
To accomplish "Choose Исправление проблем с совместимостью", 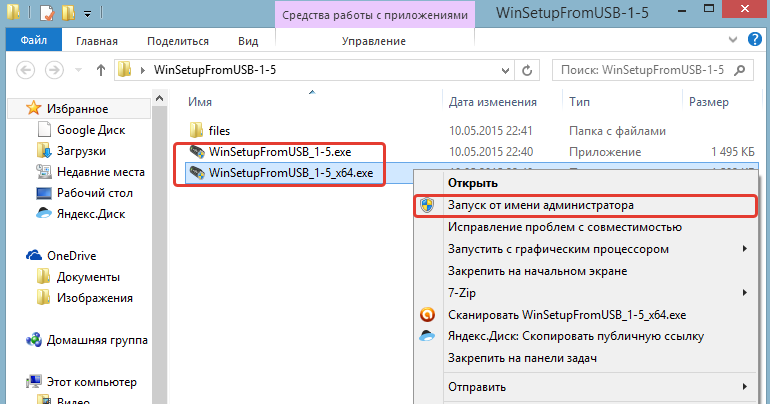I will point(565,227).
